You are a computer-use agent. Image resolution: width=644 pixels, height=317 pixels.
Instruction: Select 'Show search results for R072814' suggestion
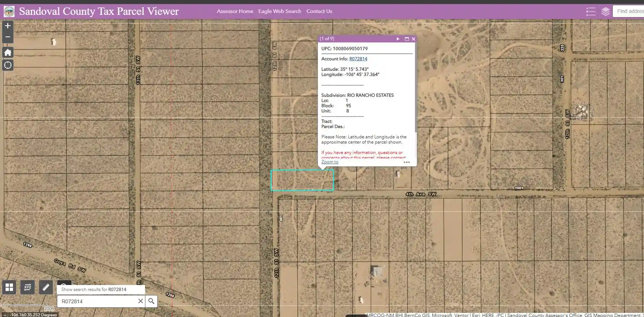click(x=101, y=289)
